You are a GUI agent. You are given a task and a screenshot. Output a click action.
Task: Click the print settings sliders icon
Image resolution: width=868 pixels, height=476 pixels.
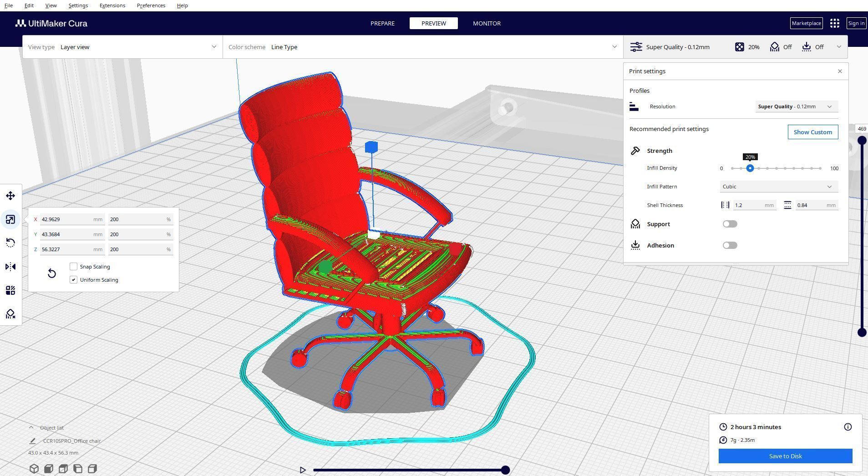click(x=636, y=47)
